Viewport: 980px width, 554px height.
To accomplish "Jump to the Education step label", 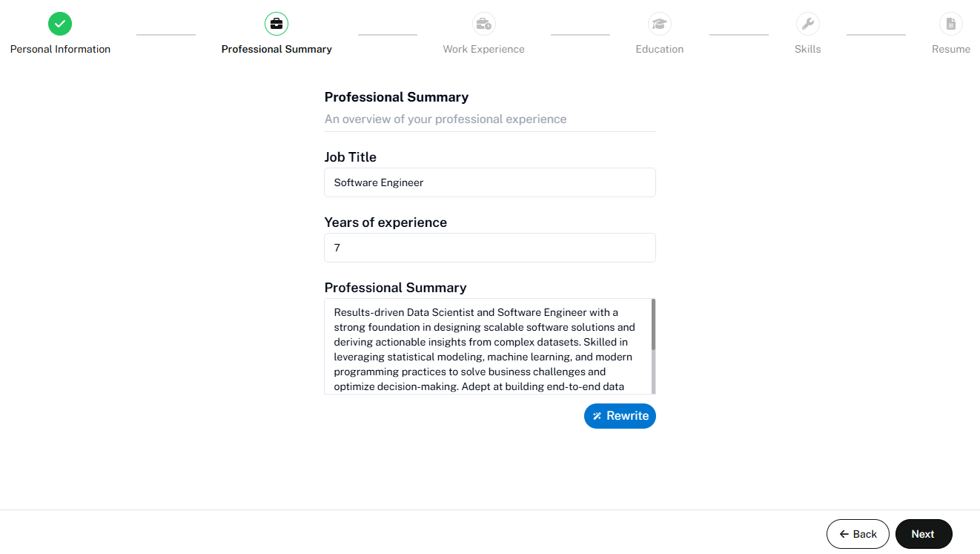I will [659, 49].
